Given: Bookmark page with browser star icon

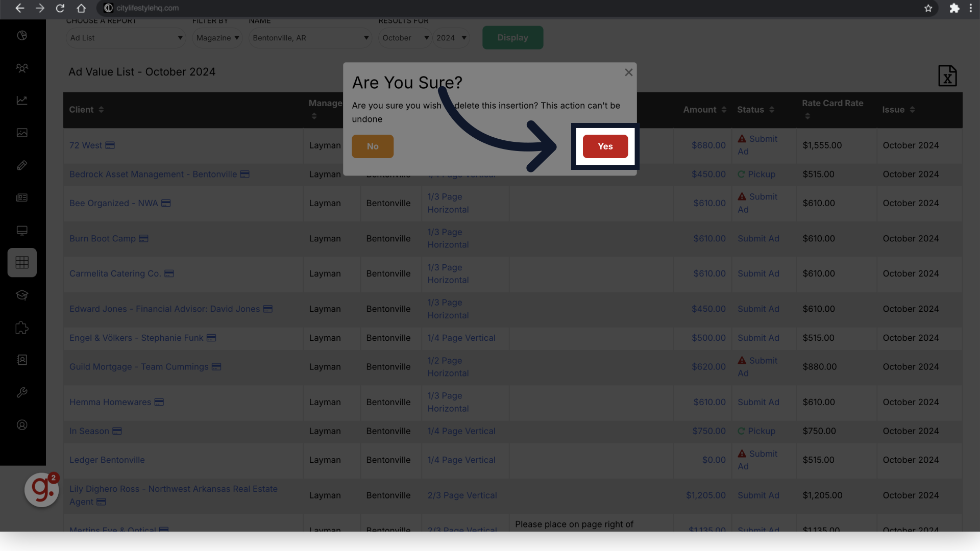Looking at the screenshot, I should (928, 8).
